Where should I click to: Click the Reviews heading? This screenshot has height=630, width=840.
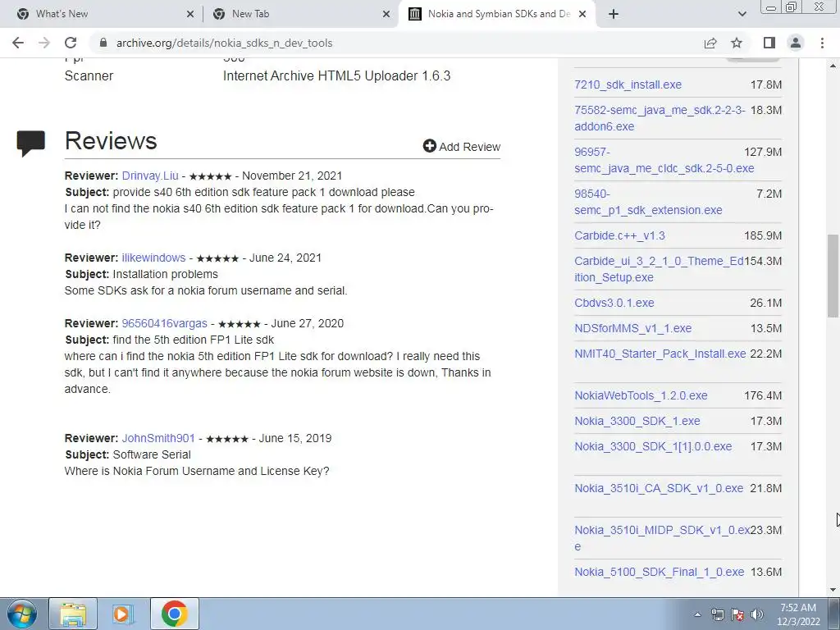pyautogui.click(x=111, y=141)
